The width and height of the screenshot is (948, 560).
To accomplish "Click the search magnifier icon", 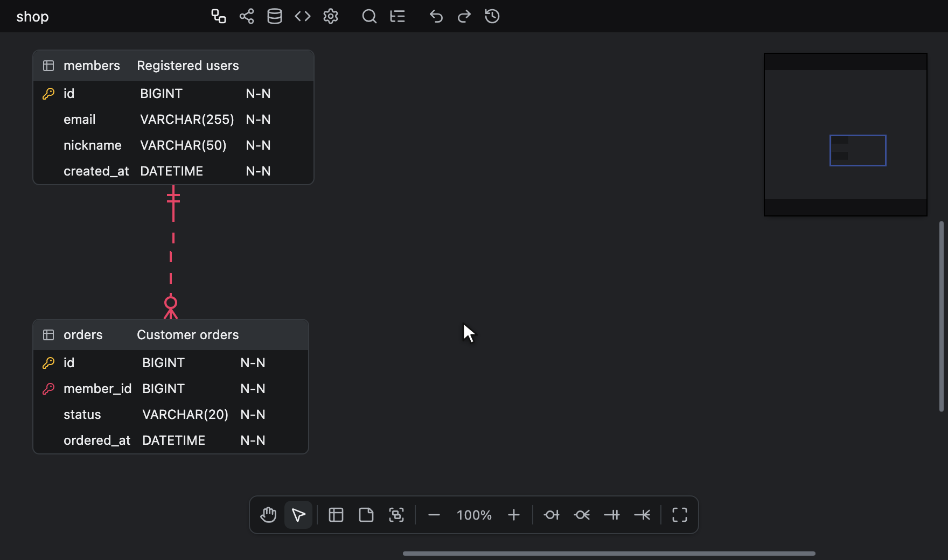I will coord(370,16).
